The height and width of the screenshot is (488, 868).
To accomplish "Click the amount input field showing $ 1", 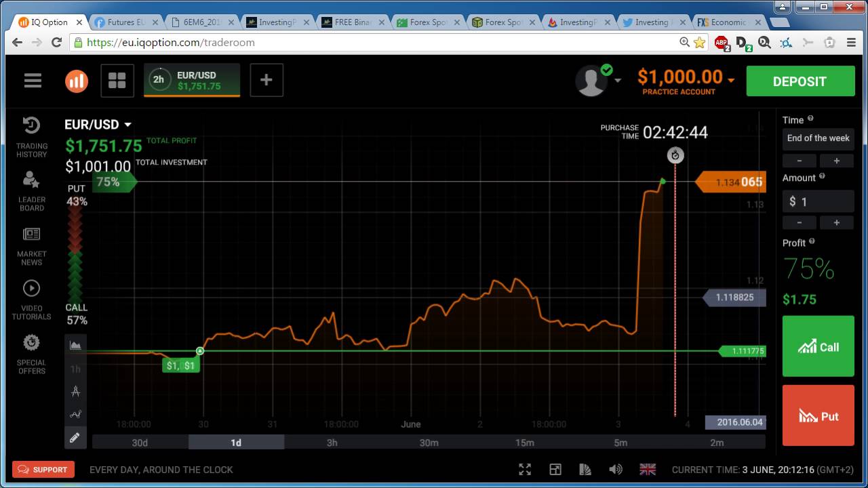I will click(x=818, y=201).
